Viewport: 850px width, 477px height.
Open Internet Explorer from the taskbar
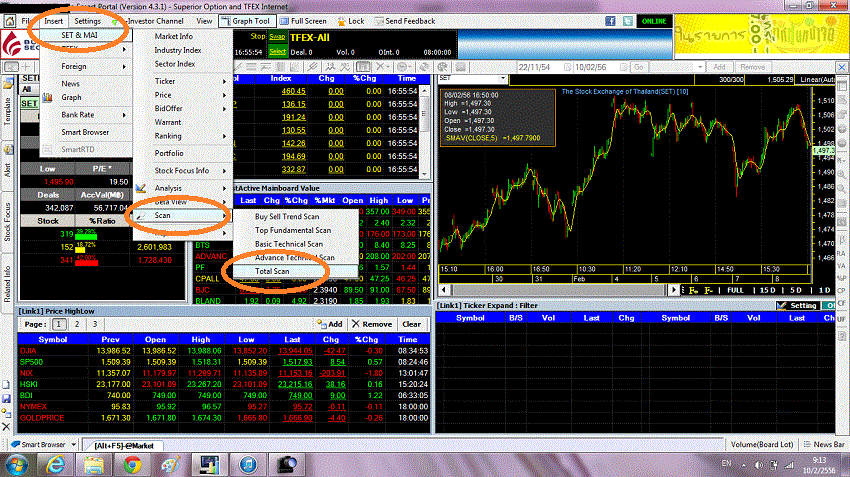click(x=55, y=465)
